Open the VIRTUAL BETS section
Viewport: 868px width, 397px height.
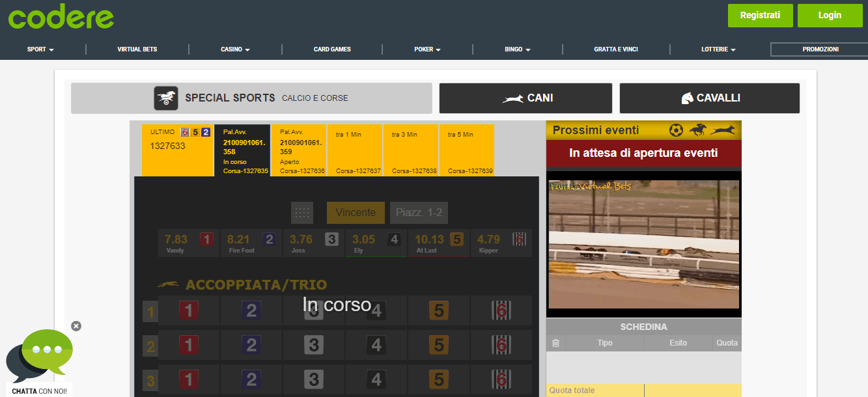click(x=137, y=49)
